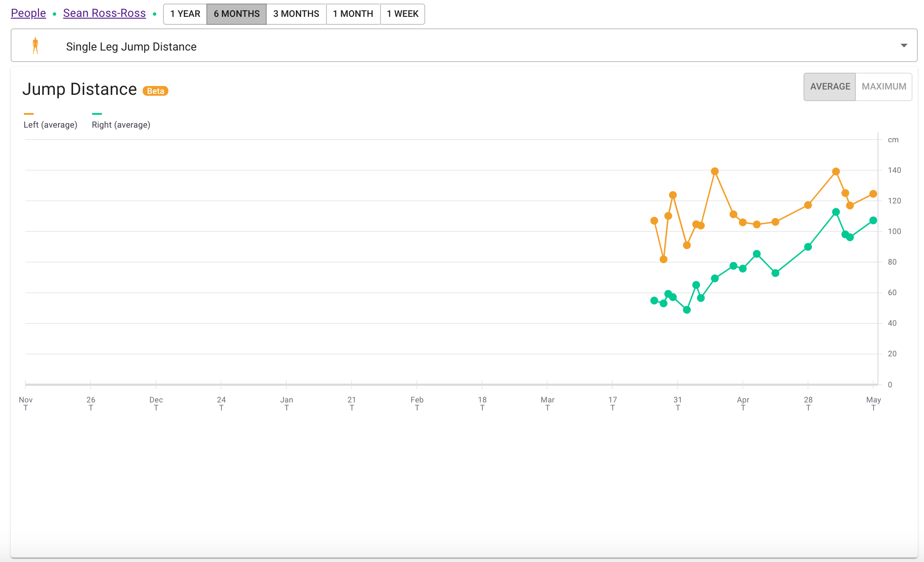
Task: Click the last green data point at May
Action: (x=873, y=220)
